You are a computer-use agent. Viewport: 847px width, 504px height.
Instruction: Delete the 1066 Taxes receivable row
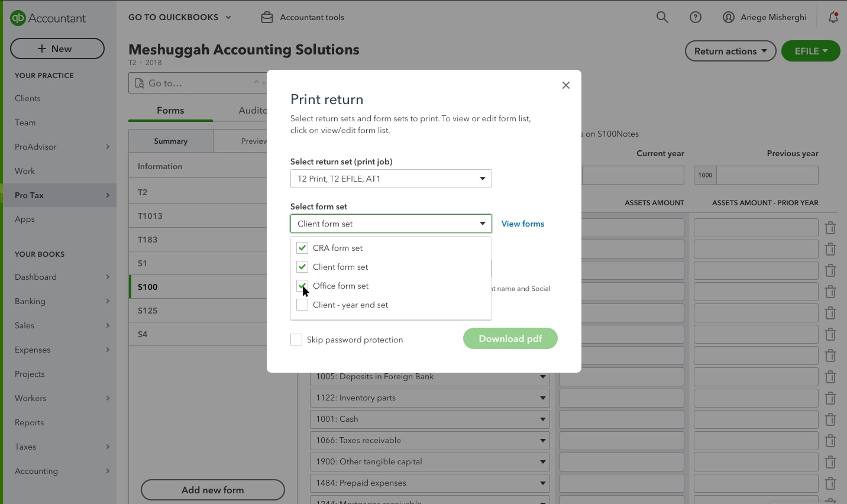(x=830, y=441)
